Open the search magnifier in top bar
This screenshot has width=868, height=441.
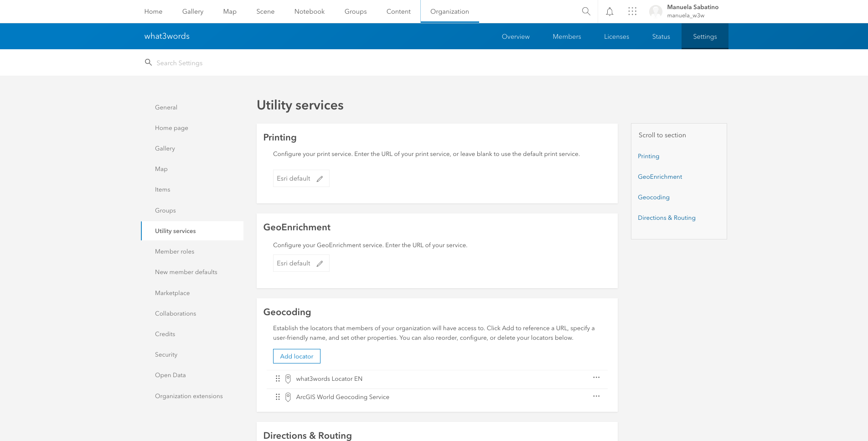tap(586, 11)
